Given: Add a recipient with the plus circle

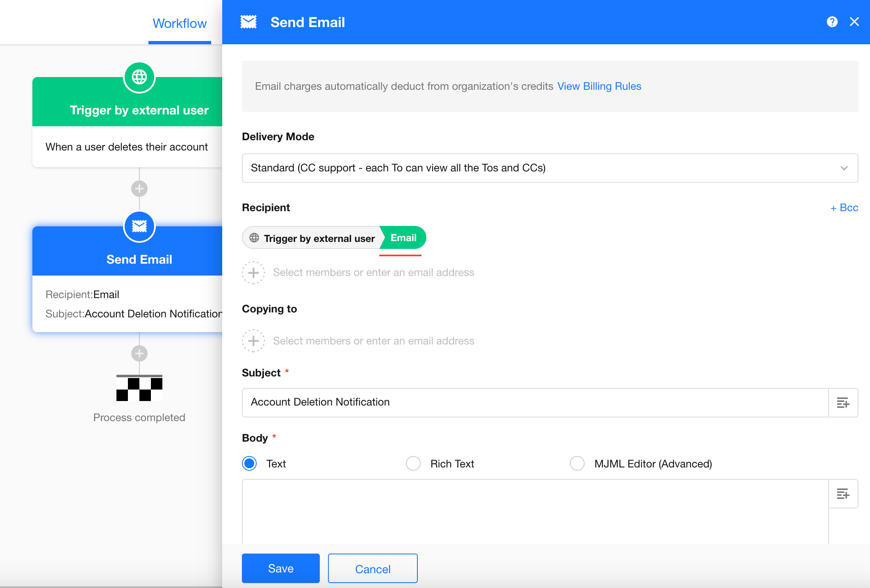Looking at the screenshot, I should point(253,273).
